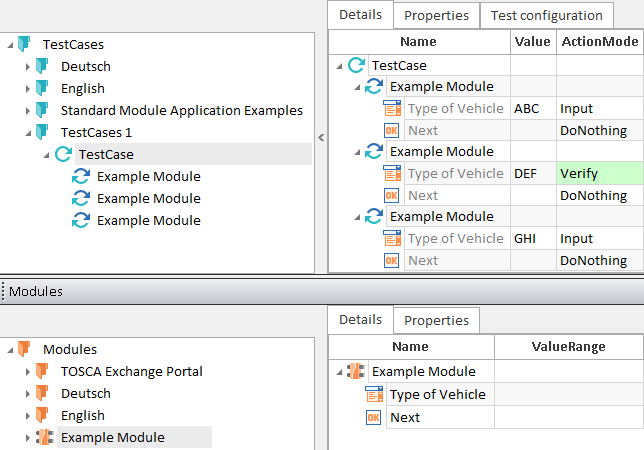Open the upper Properties tab
The width and height of the screenshot is (644, 450).
436,15
